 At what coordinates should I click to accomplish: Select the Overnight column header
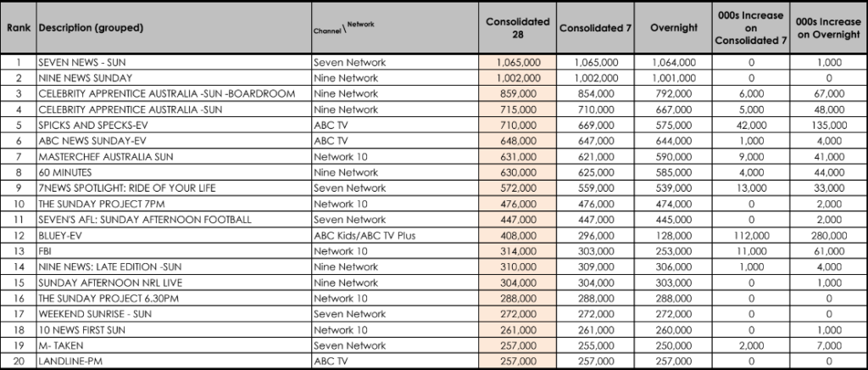[673, 28]
